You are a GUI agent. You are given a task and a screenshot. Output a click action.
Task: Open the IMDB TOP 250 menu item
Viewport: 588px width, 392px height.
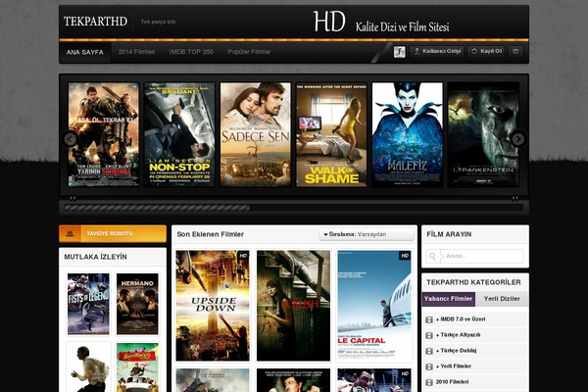(x=191, y=52)
